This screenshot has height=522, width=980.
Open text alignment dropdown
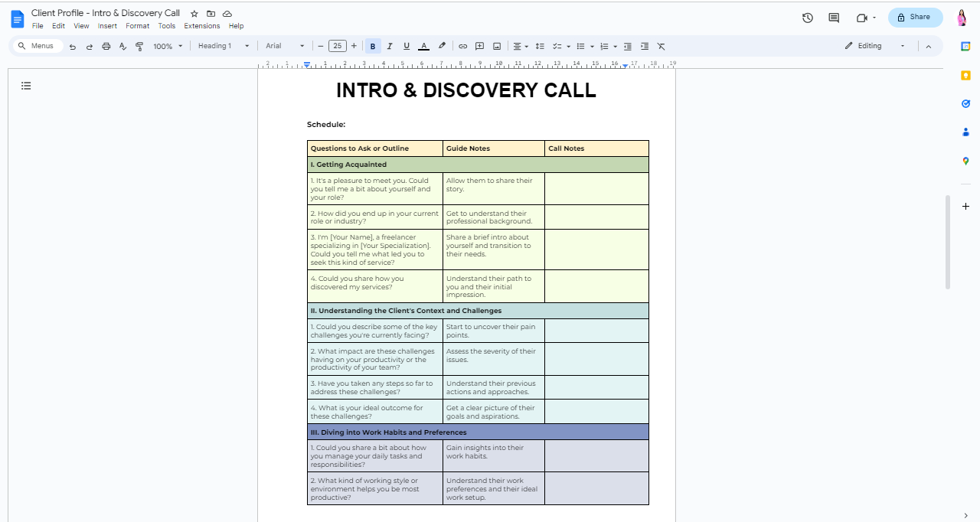(x=521, y=46)
